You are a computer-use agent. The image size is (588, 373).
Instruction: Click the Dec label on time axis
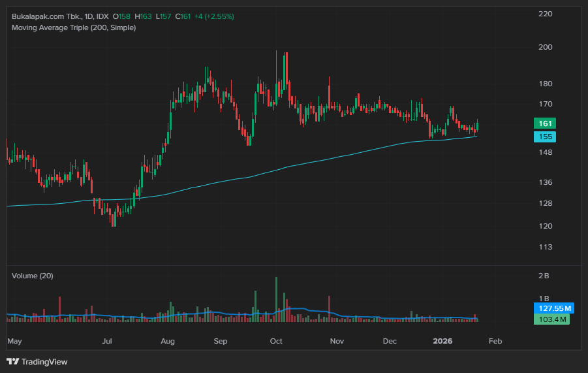(390, 341)
